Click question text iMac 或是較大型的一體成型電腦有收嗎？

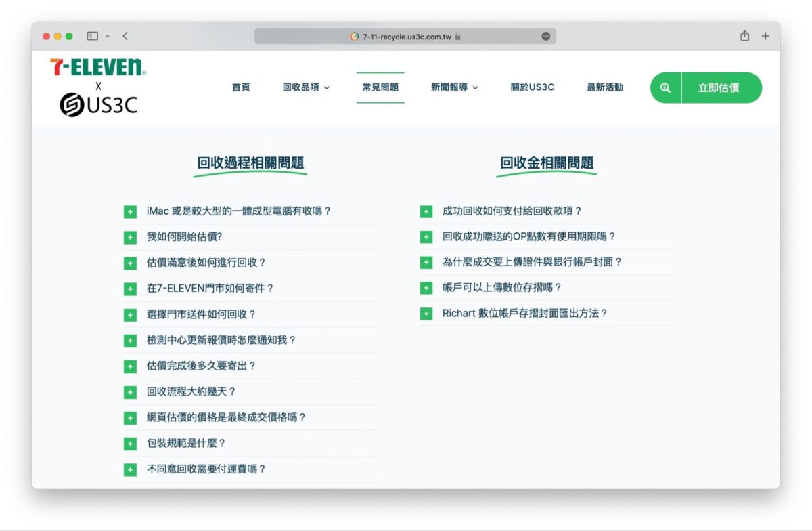(x=239, y=211)
